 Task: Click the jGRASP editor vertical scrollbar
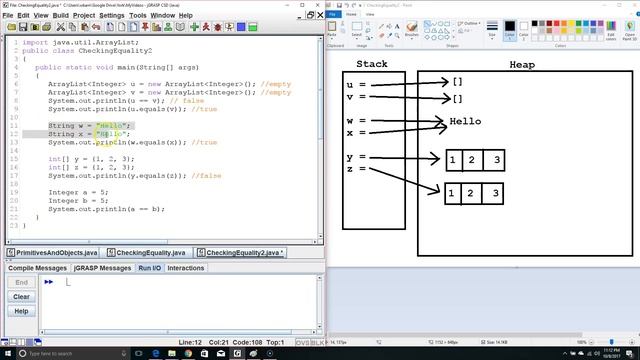pyautogui.click(x=320, y=137)
